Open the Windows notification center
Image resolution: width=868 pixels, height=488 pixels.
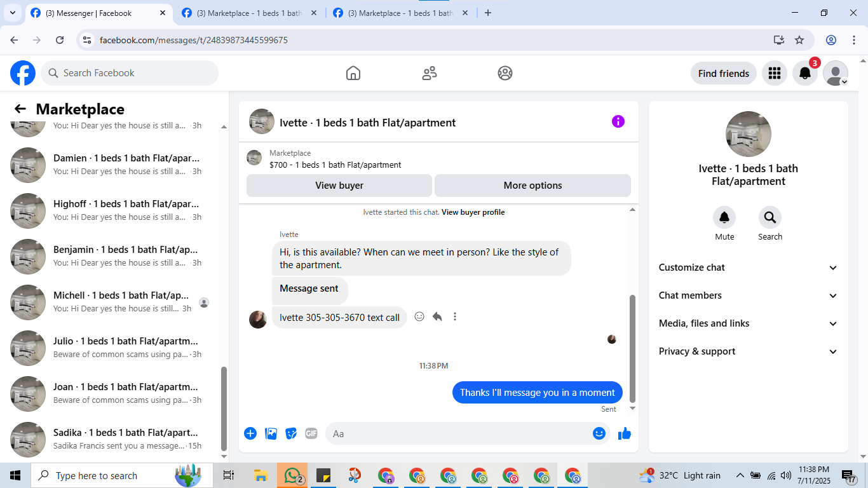pos(849,475)
